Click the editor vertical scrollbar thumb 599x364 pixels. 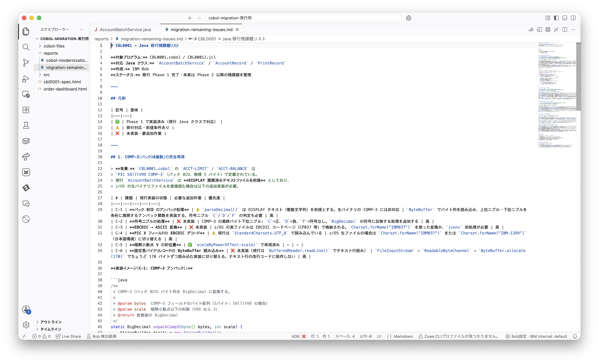578,77
